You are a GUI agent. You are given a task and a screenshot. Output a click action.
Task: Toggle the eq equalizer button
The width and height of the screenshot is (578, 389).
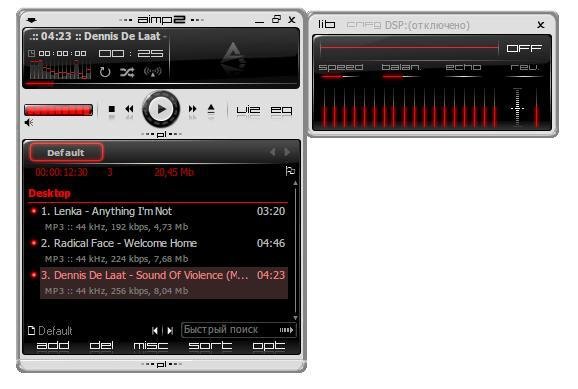(x=281, y=110)
